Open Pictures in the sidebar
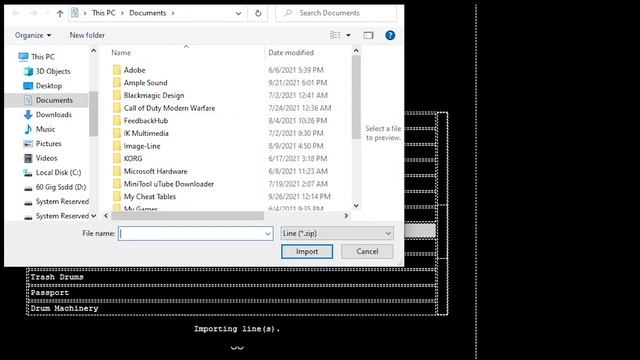This screenshot has height=360, width=640. (48, 144)
